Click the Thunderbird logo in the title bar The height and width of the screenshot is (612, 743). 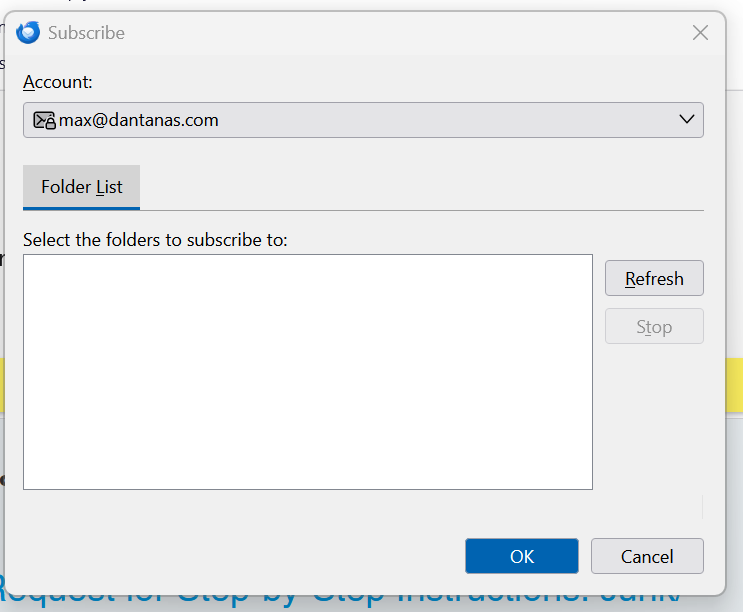click(28, 33)
